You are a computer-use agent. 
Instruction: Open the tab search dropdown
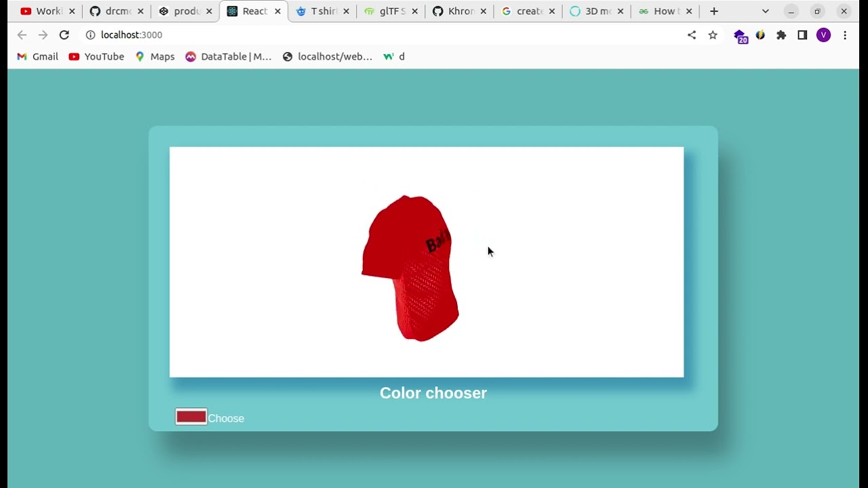click(766, 12)
